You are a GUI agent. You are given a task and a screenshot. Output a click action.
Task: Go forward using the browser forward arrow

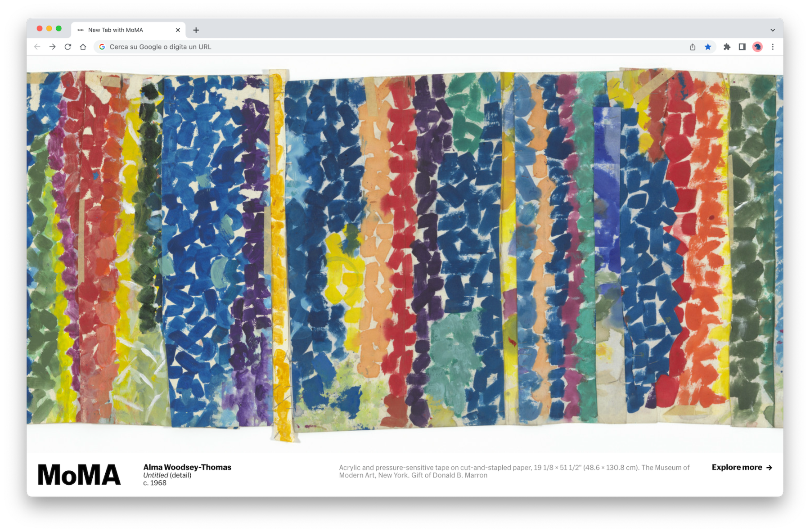53,47
